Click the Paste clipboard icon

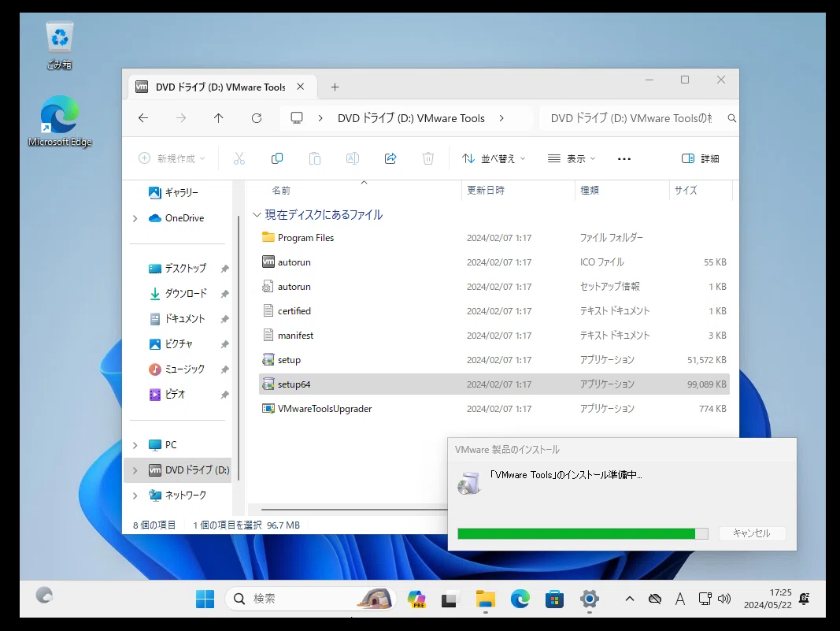coord(315,158)
